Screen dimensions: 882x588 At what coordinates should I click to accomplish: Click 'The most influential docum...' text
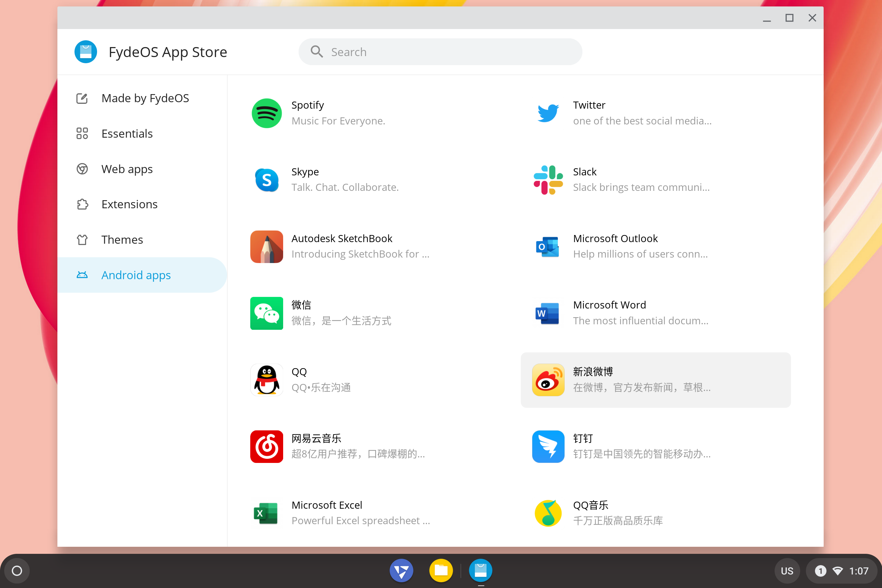[x=641, y=321]
